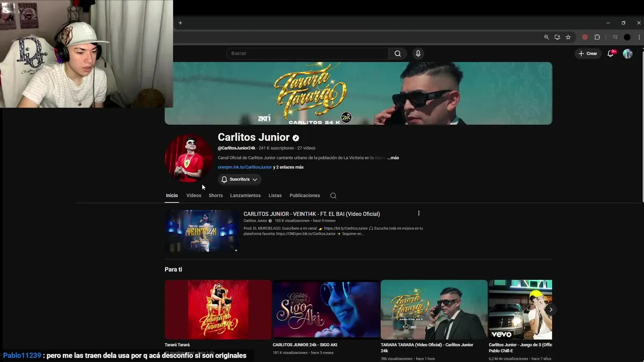Screen dimensions: 644x362
Task: Click the channel banner image
Action: (358, 94)
